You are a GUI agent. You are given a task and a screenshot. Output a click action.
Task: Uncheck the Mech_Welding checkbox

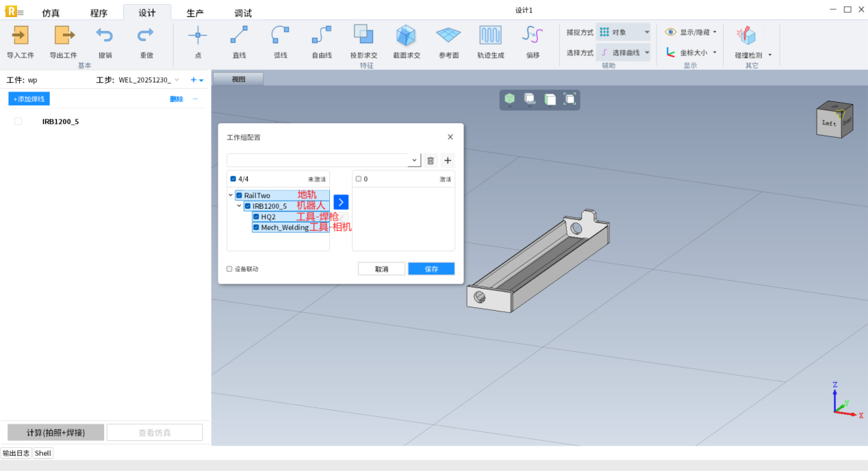(256, 227)
